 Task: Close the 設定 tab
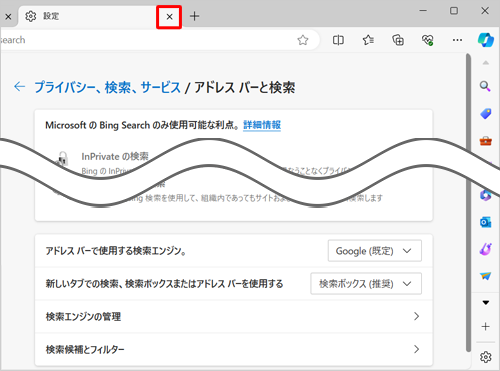point(169,17)
